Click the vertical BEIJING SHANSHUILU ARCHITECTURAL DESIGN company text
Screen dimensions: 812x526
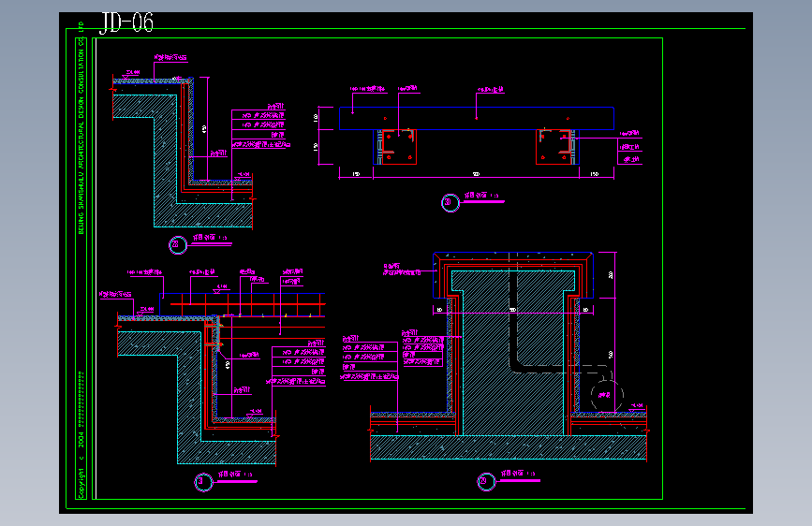pos(81,128)
